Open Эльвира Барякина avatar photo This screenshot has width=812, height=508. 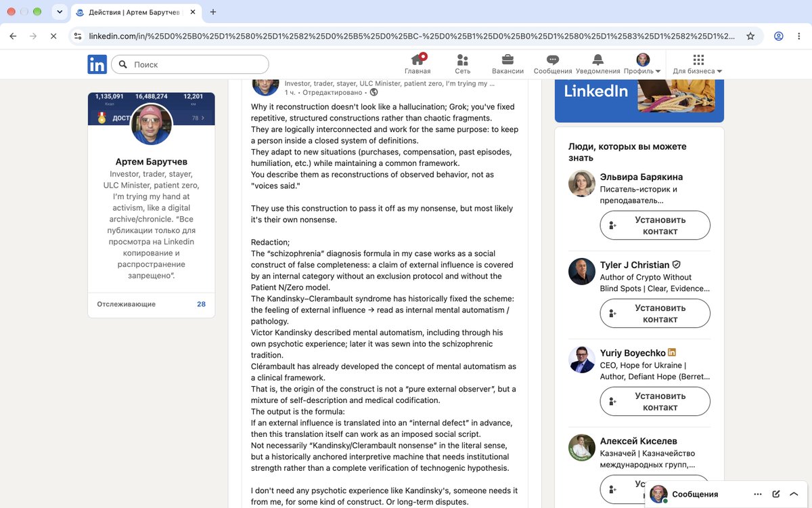coord(582,184)
